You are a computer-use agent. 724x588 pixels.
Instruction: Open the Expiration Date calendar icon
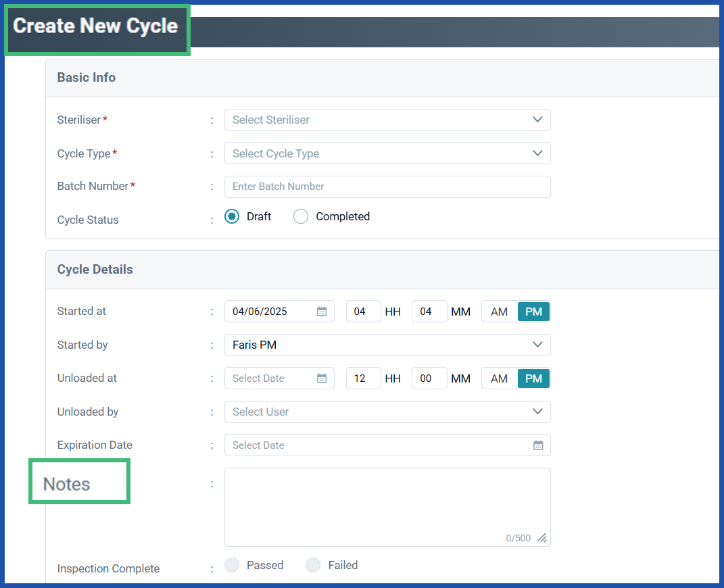[538, 445]
